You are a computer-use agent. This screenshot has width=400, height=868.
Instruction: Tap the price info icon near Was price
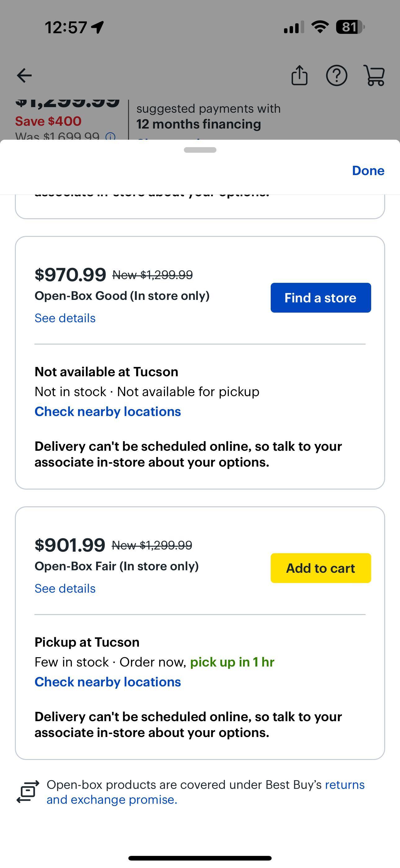[110, 137]
